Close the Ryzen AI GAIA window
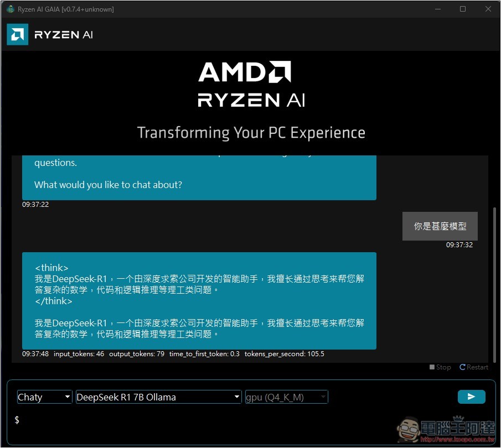The height and width of the screenshot is (448, 501). point(488,9)
